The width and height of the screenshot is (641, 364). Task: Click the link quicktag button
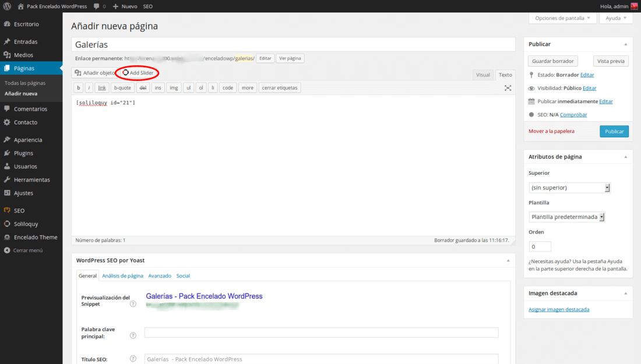[x=102, y=88]
